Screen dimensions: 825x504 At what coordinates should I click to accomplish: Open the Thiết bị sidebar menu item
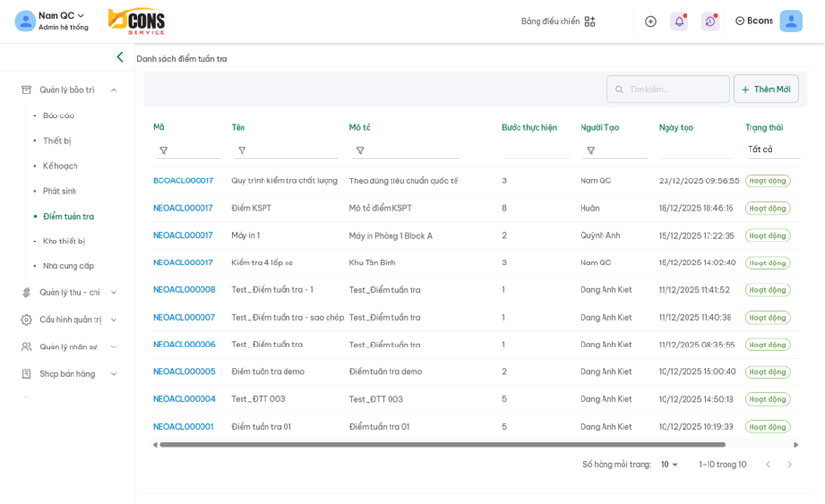[x=57, y=141]
